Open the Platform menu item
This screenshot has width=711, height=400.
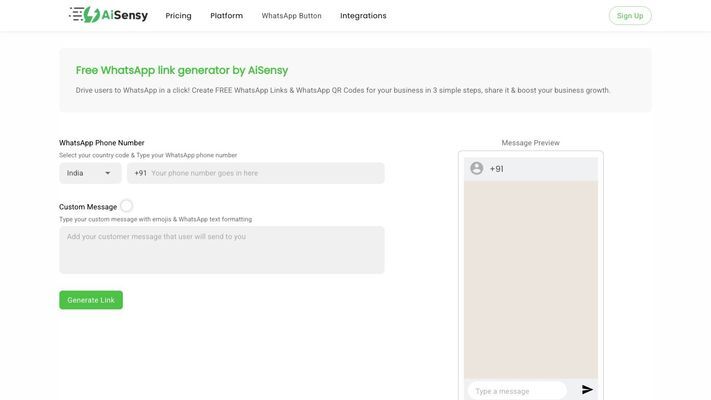point(226,16)
